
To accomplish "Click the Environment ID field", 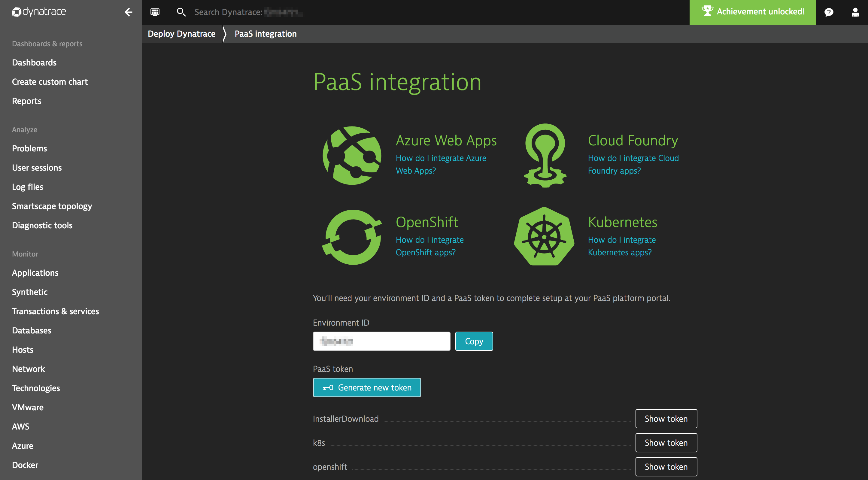I will click(x=381, y=341).
